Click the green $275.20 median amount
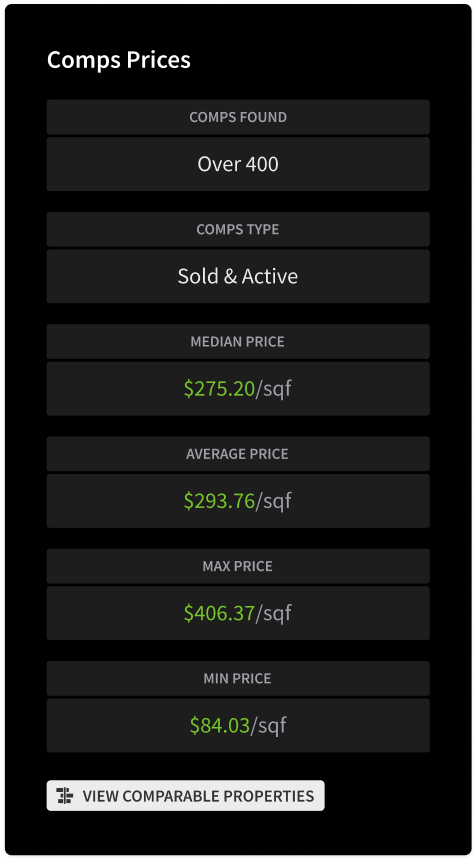This screenshot has height=860, width=476. (219, 389)
